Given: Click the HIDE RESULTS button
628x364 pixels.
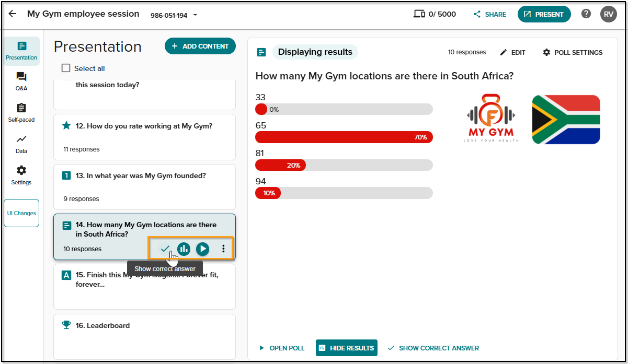Looking at the screenshot, I should [347, 348].
